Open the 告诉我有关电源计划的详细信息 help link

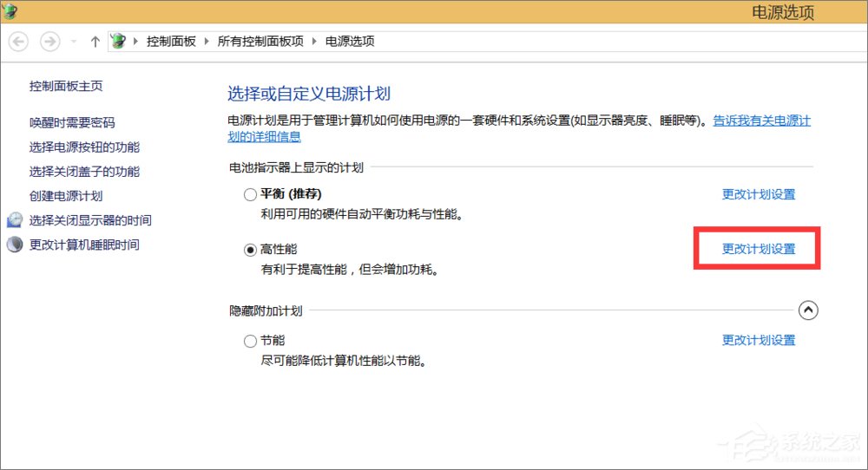[x=761, y=121]
